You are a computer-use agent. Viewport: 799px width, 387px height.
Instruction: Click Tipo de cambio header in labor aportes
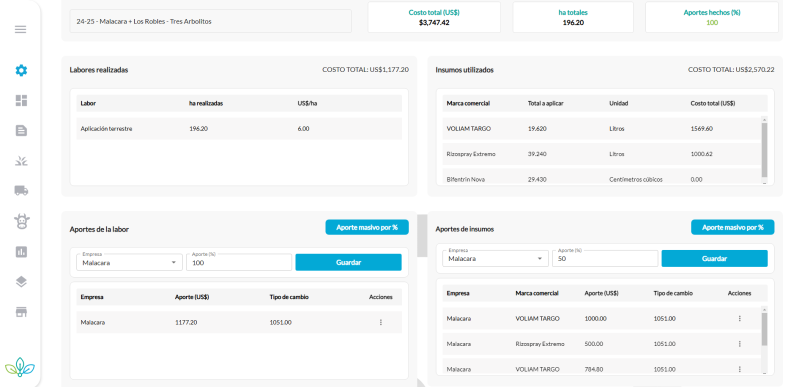(x=289, y=297)
